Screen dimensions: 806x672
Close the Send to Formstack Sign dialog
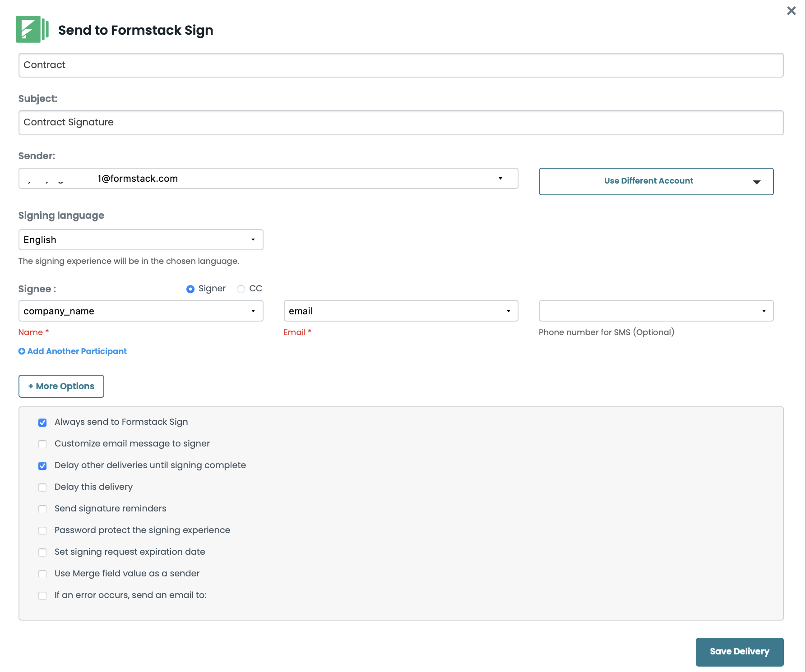coord(791,11)
